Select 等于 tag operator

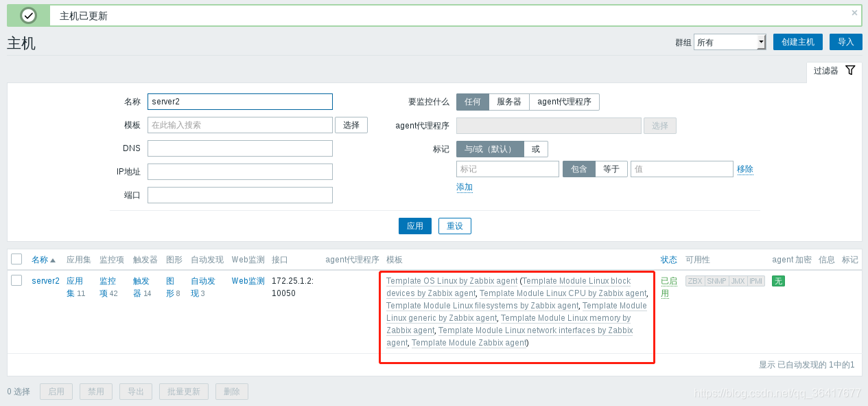click(x=611, y=169)
